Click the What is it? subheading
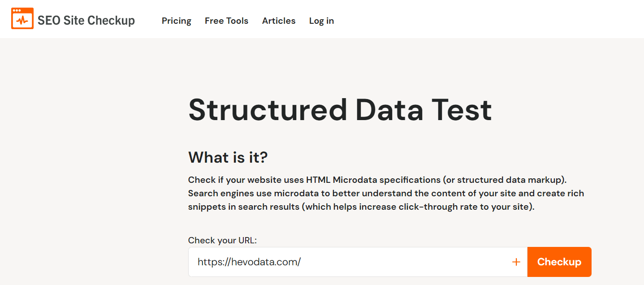The image size is (644, 285). tap(227, 157)
